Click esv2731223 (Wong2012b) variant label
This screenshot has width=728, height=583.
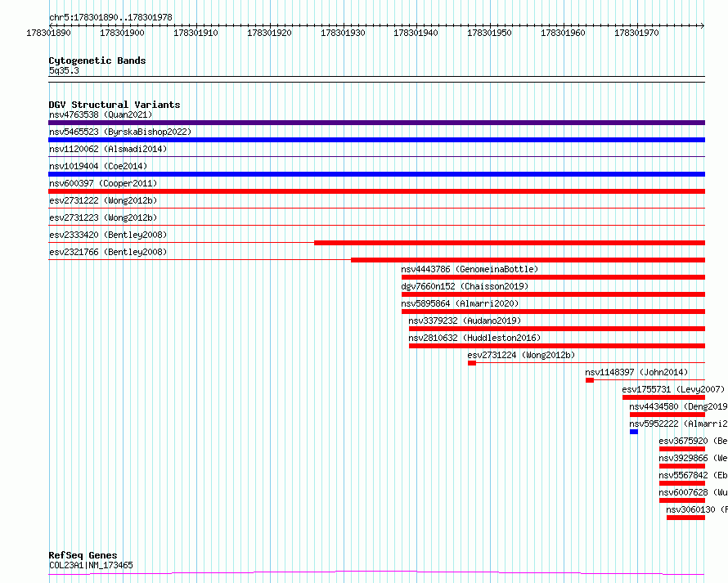pyautogui.click(x=102, y=218)
